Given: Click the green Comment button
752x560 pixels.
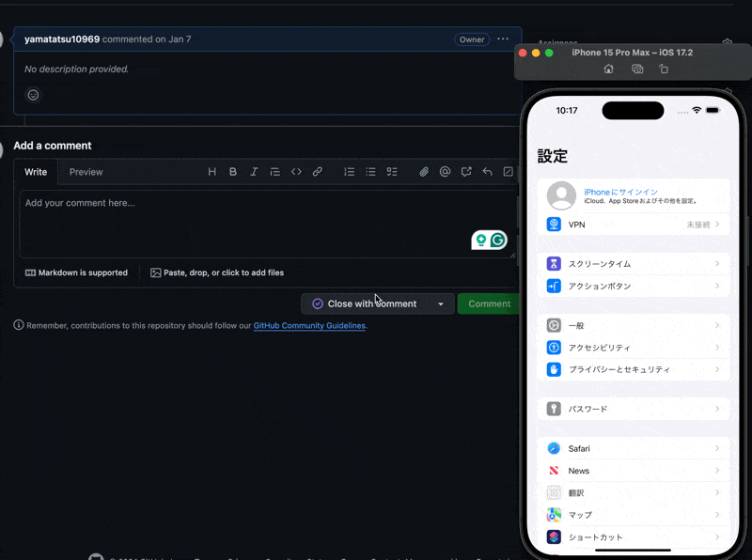Looking at the screenshot, I should pyautogui.click(x=489, y=304).
